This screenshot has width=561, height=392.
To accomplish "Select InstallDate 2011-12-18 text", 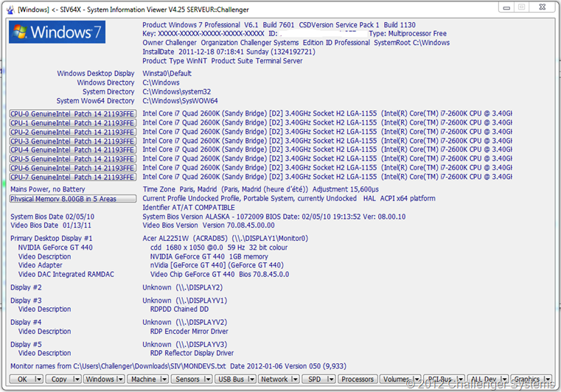I will tap(229, 52).
